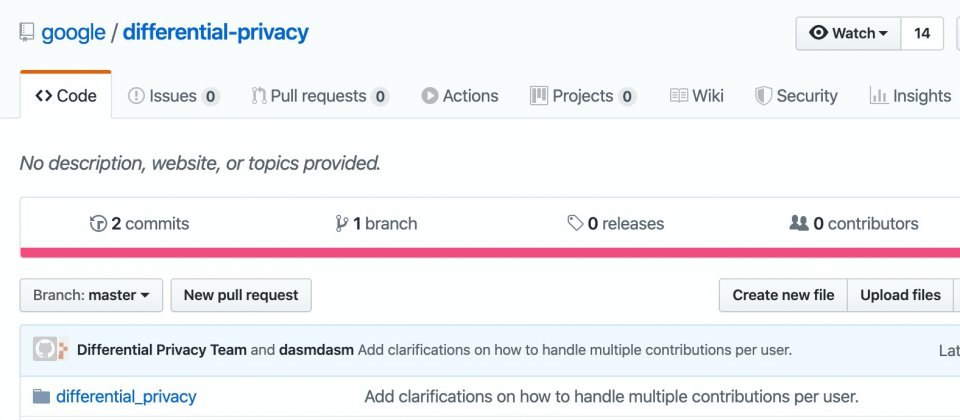
Task: Click the contributors people icon
Action: (799, 223)
